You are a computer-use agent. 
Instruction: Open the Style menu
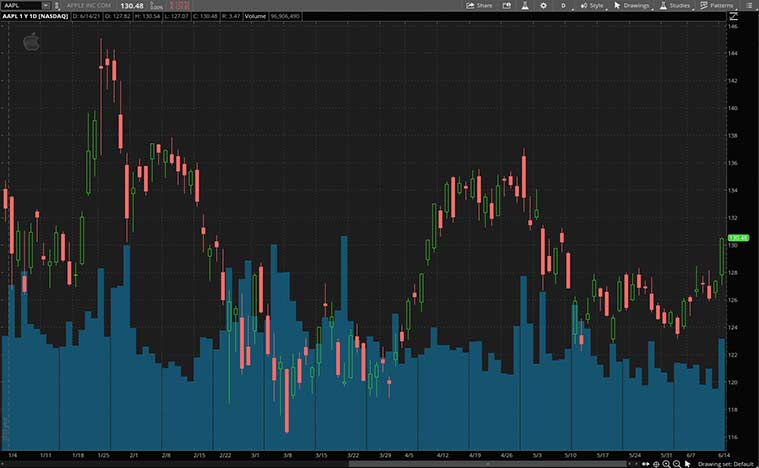tap(592, 5)
